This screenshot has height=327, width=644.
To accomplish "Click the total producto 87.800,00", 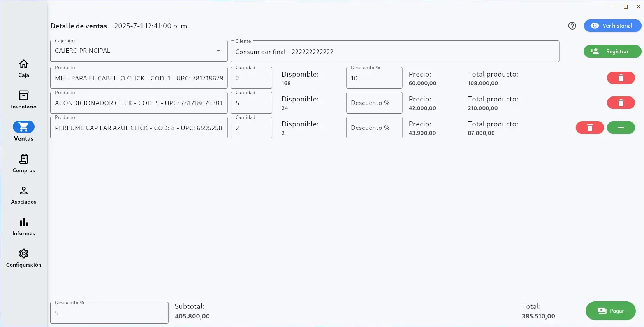I will (481, 133).
